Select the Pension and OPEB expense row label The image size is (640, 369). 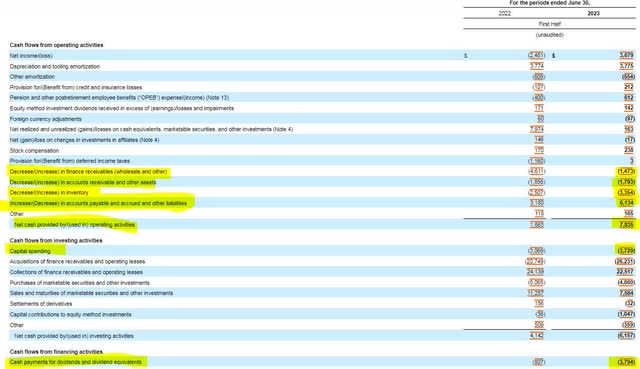tap(119, 98)
